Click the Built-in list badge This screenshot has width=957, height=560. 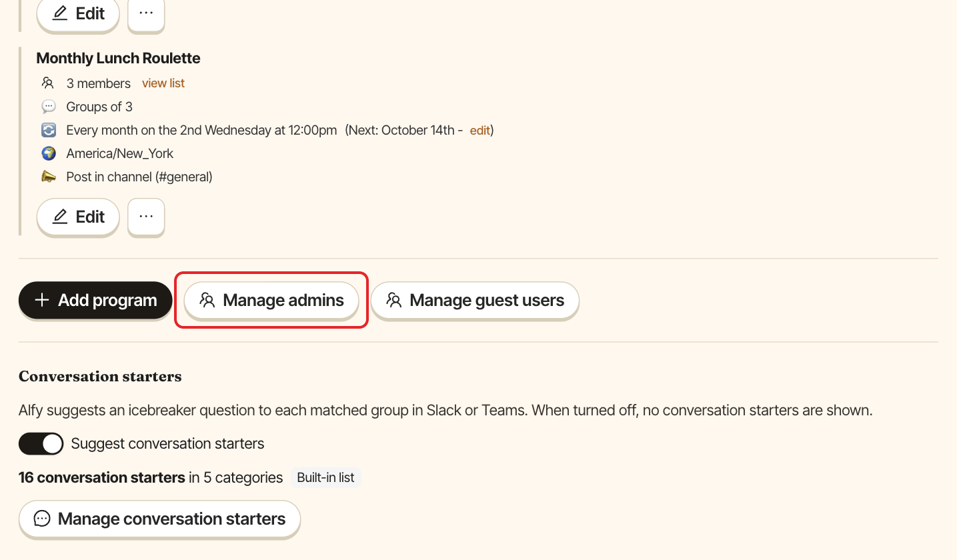(326, 477)
